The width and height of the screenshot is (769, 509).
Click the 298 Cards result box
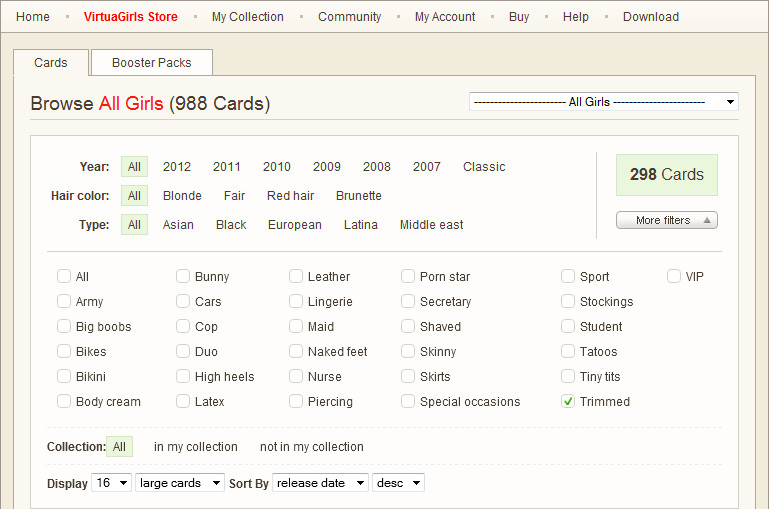pyautogui.click(x=666, y=175)
